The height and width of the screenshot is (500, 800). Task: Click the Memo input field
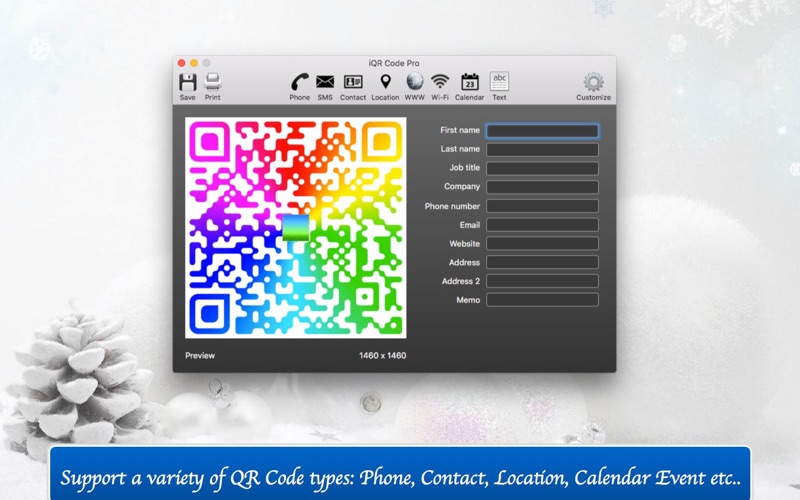(542, 299)
